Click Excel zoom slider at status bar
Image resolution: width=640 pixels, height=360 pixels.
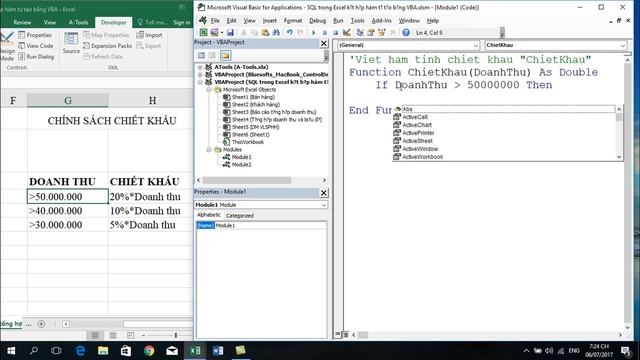[176, 335]
